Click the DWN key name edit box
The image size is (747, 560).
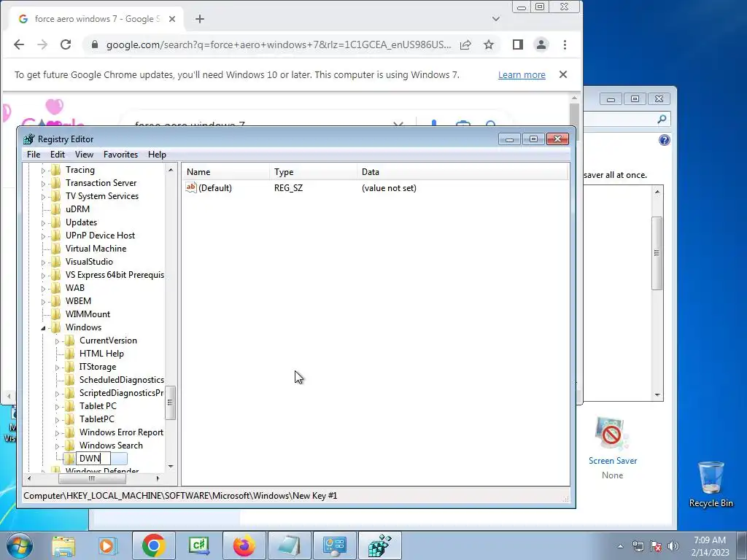pos(93,459)
